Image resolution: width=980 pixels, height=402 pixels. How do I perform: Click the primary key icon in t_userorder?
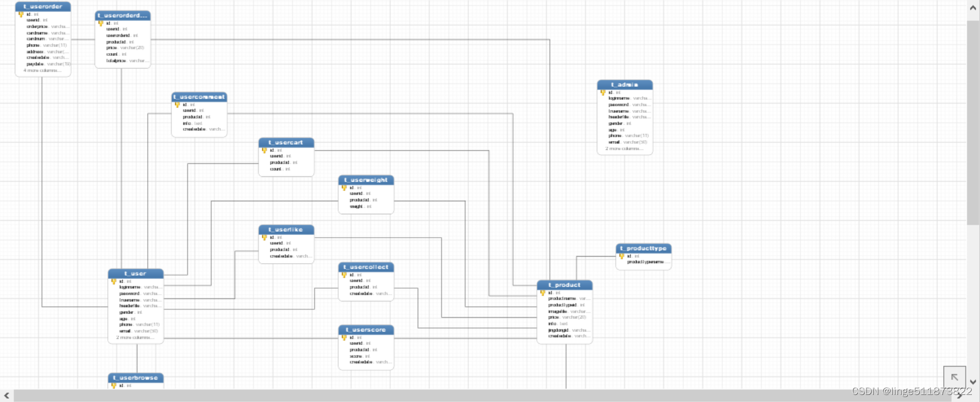(21, 15)
